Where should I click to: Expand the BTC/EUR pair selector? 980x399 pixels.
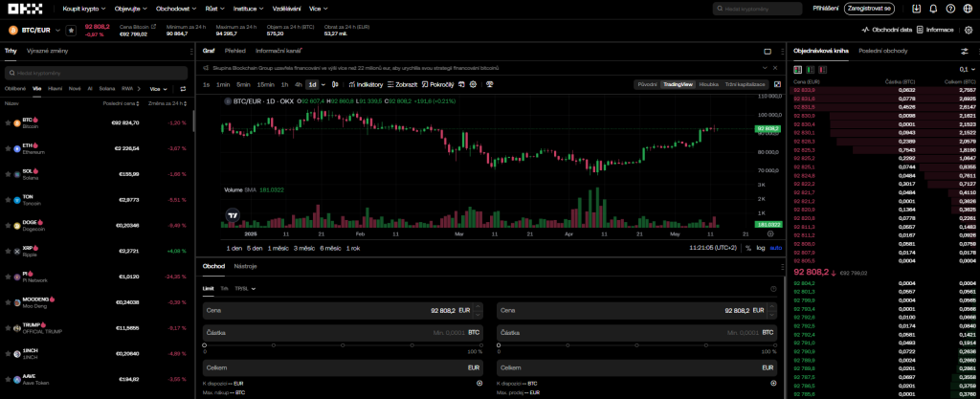tap(58, 30)
